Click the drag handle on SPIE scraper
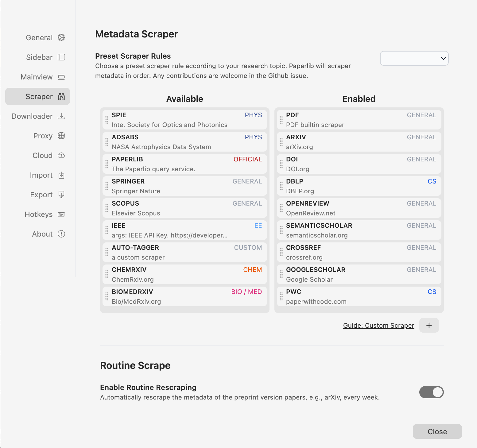 (107, 120)
